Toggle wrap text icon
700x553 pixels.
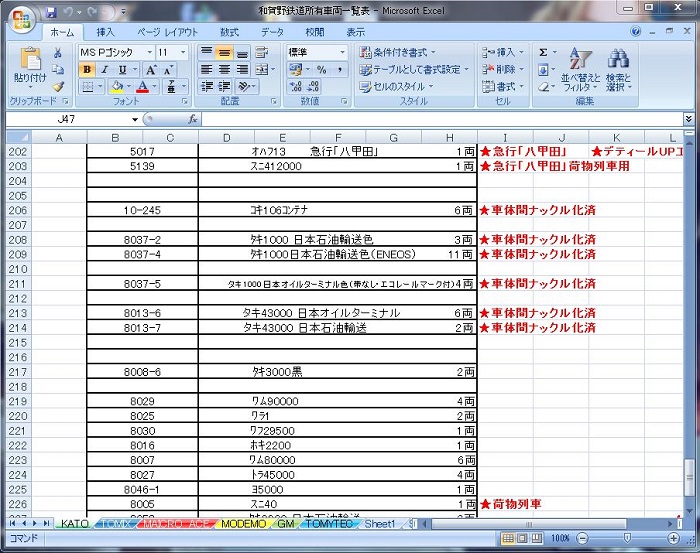[262, 52]
